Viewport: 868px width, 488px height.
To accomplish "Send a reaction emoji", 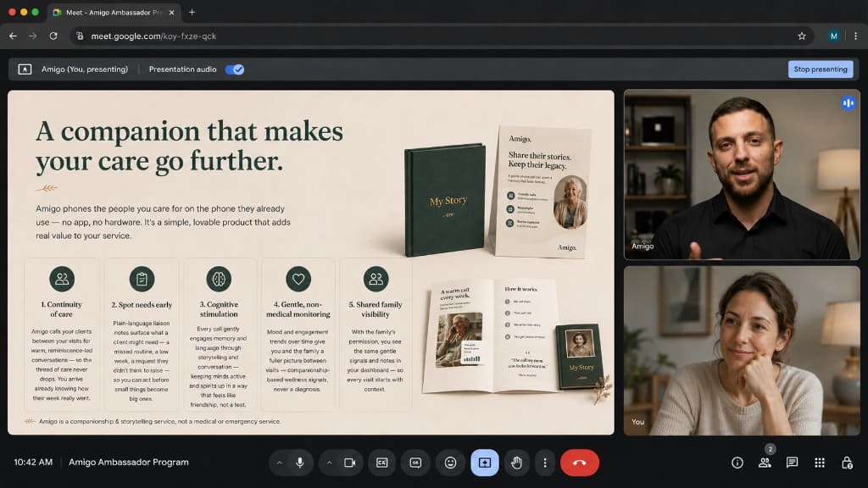I will coord(450,463).
